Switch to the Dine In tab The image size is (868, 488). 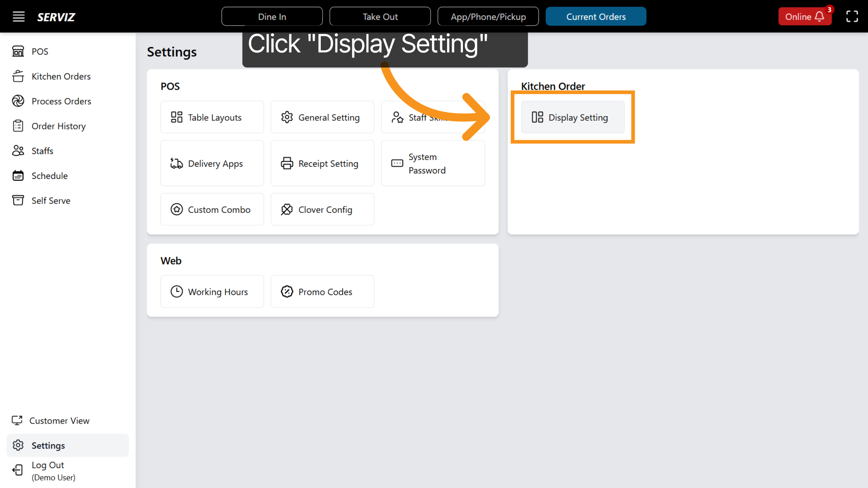272,16
